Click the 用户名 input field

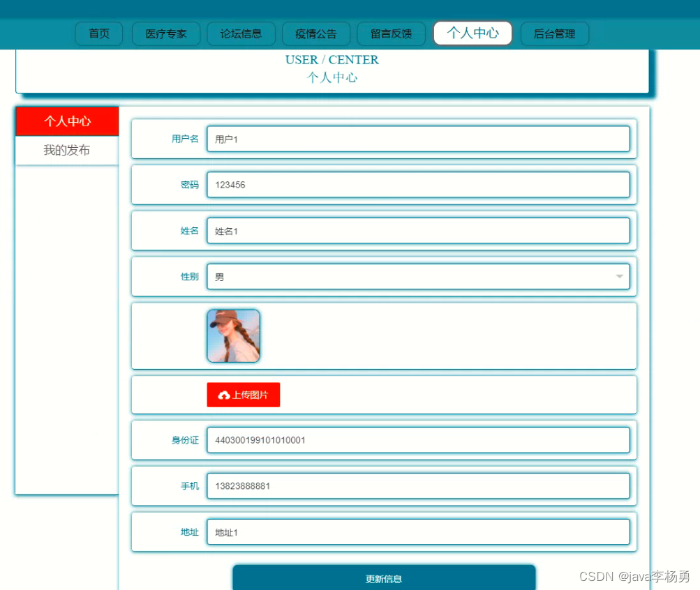(418, 139)
